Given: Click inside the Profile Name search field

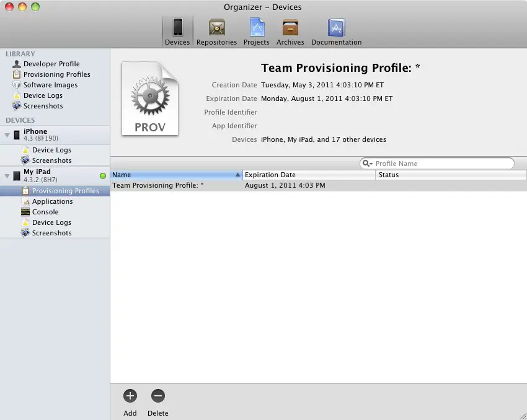Looking at the screenshot, I should [434, 163].
